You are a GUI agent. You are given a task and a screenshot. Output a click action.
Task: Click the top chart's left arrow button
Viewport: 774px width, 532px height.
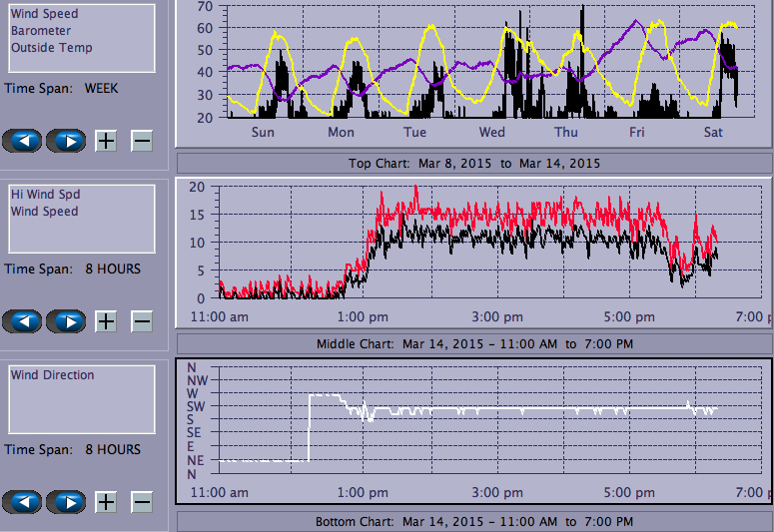coord(22,141)
